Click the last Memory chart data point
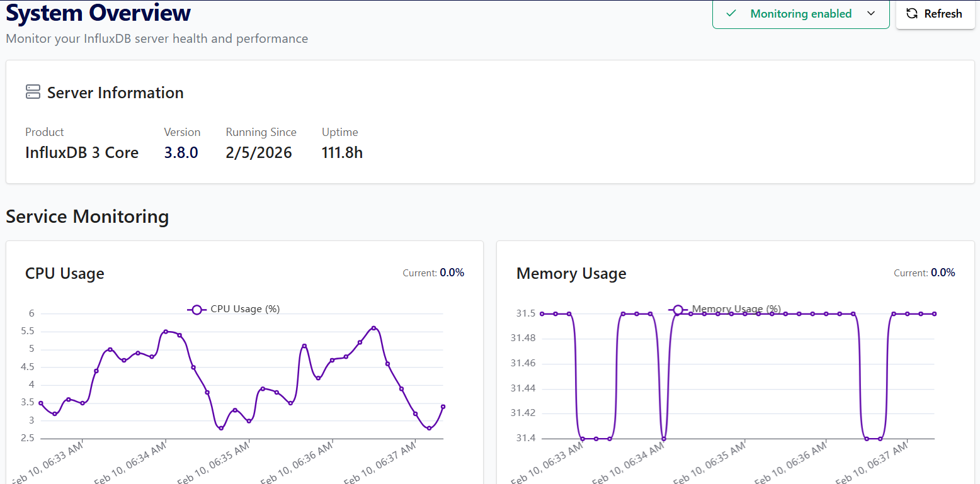 pyautogui.click(x=934, y=313)
